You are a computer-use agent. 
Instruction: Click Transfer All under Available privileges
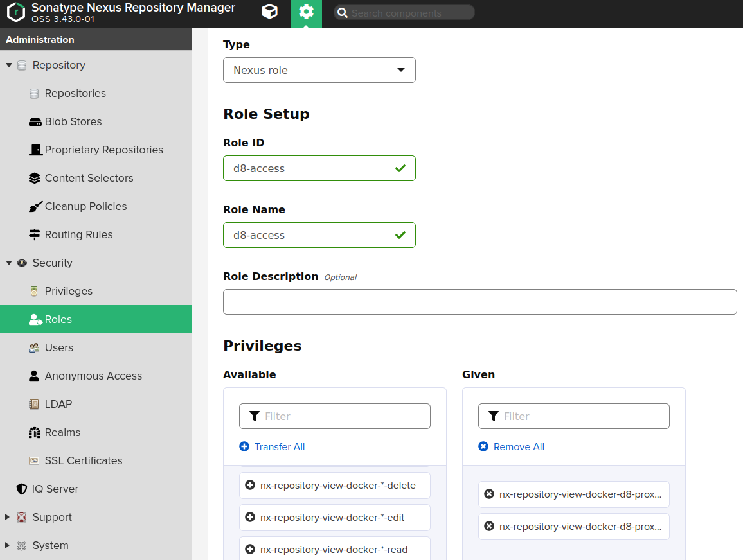272,446
